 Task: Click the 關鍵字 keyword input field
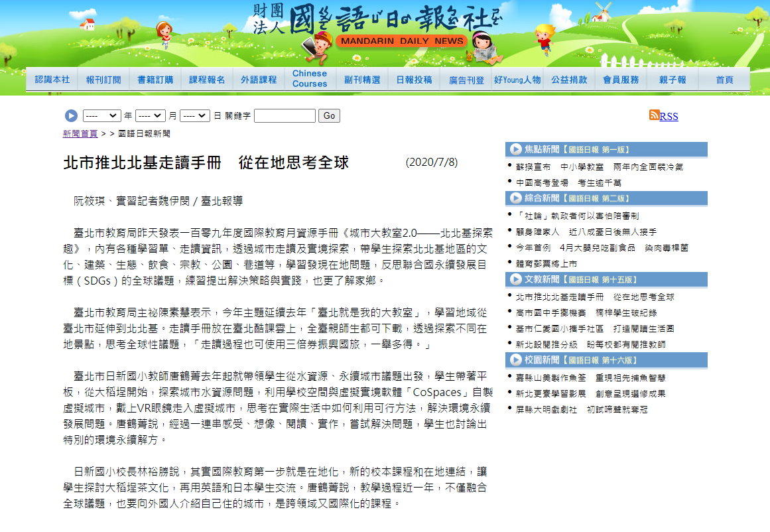tap(284, 115)
